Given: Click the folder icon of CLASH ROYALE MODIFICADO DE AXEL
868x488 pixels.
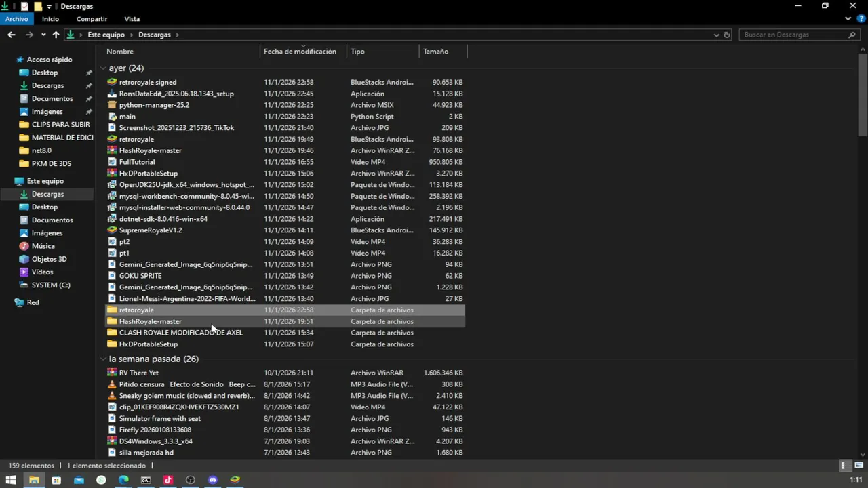Looking at the screenshot, I should coord(113,333).
